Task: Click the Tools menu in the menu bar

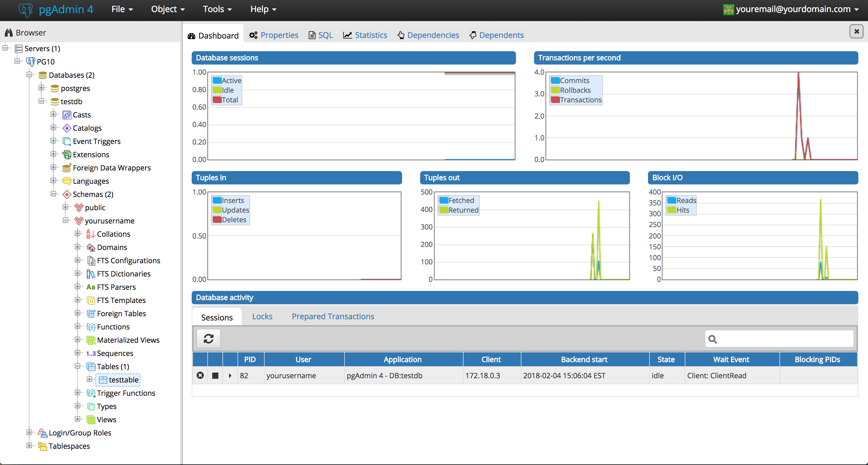Action: tap(216, 9)
